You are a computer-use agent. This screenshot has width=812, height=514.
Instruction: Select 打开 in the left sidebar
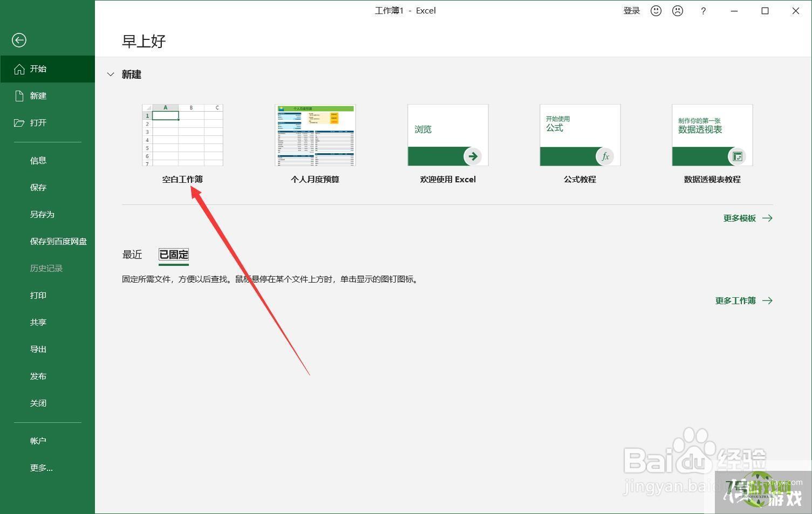pos(47,123)
